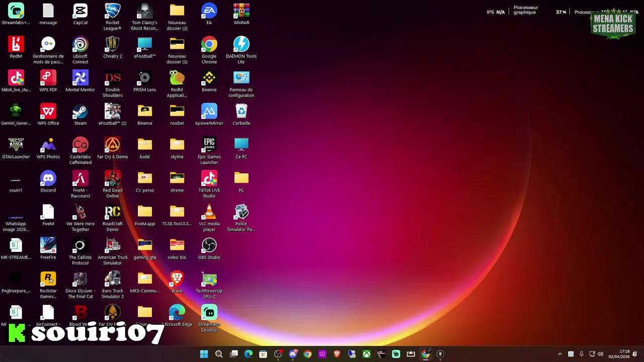This screenshot has width=644, height=362.
Task: Select the DAEMON Tools Lite icon
Action: coord(242,50)
